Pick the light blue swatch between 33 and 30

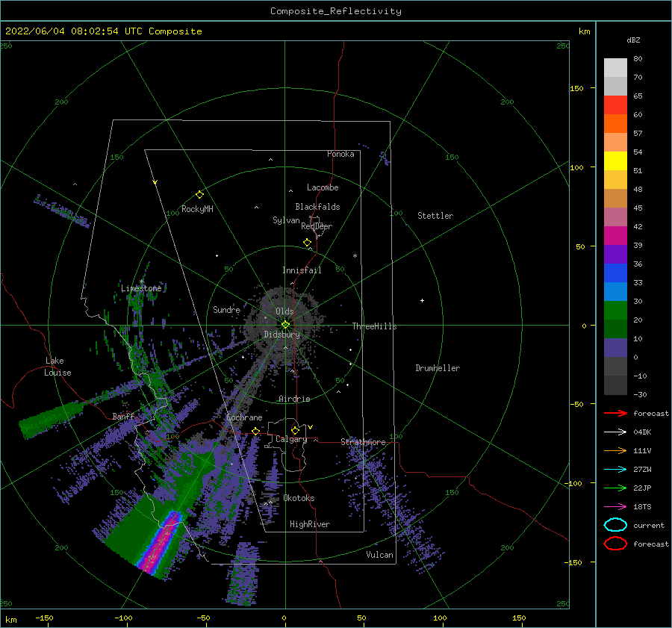(x=615, y=291)
